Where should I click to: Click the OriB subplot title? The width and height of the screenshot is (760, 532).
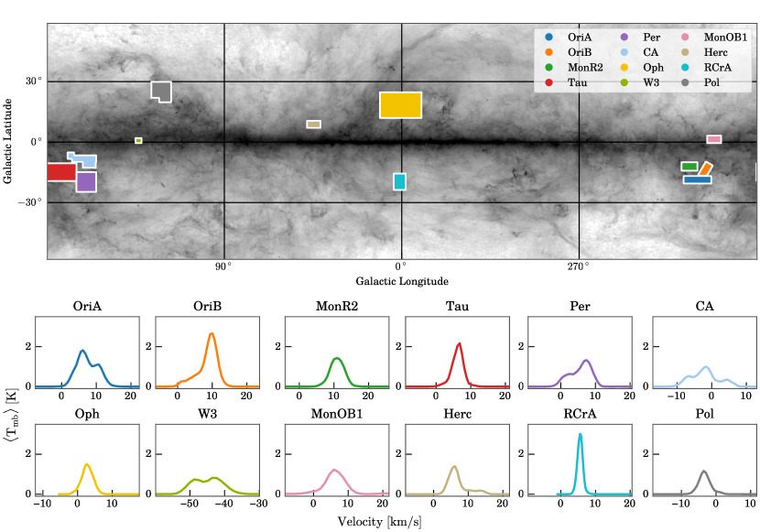pyautogui.click(x=208, y=307)
